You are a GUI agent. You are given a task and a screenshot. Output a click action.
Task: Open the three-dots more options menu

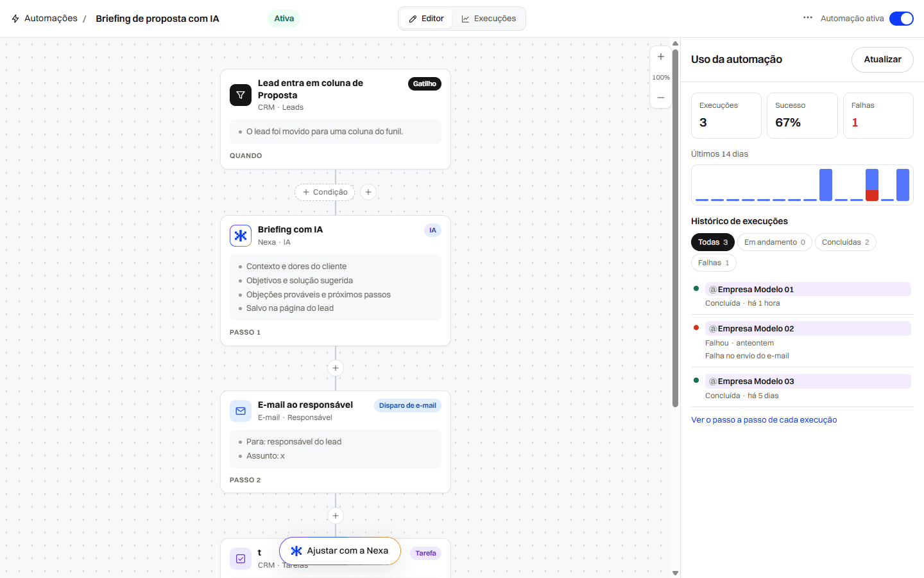(x=808, y=18)
